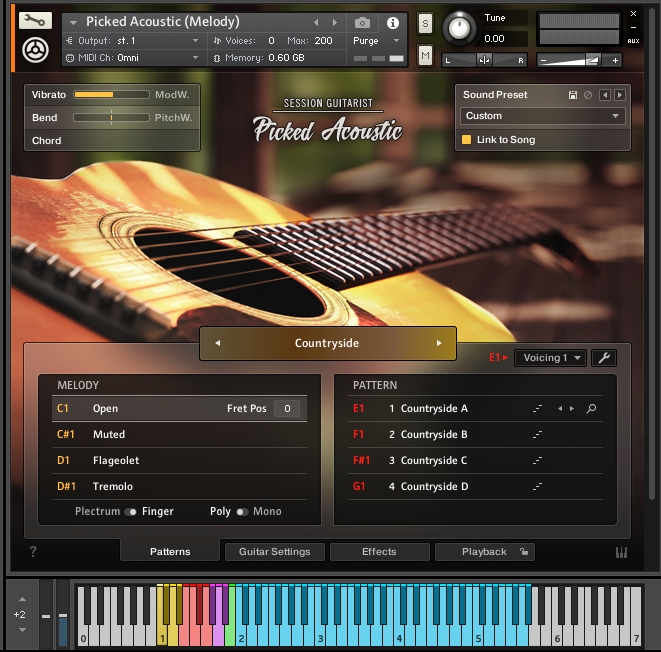Screen dimensions: 661x652
Task: Toggle the Poly/Mono switch
Action: pyautogui.click(x=242, y=512)
